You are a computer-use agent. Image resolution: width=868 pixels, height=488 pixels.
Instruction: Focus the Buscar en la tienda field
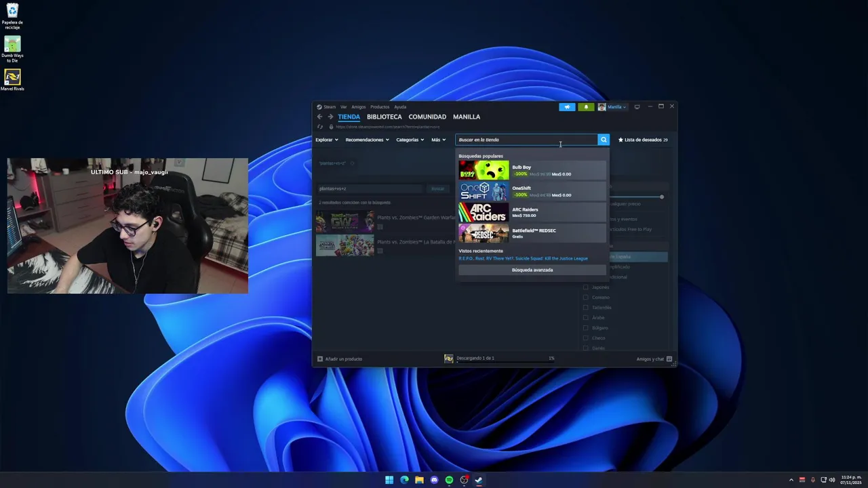pyautogui.click(x=526, y=140)
